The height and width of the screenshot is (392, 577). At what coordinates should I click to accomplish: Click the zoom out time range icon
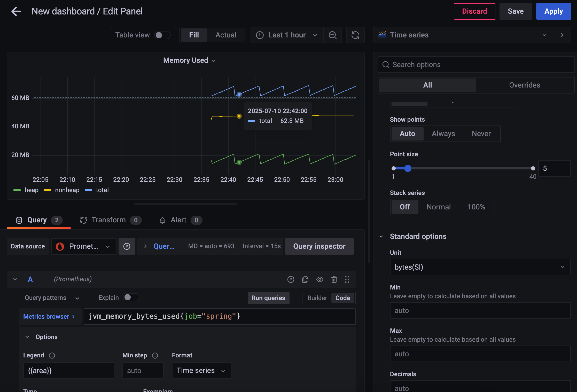[x=332, y=35]
